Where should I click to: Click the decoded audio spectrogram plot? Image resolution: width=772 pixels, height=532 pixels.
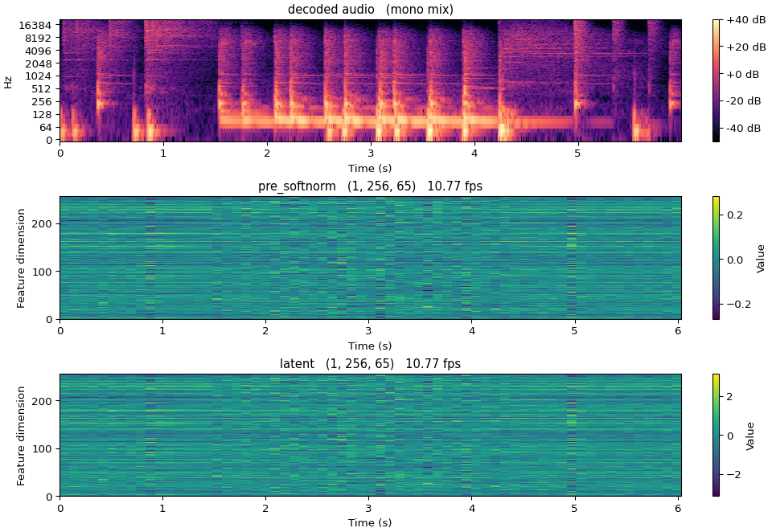[x=371, y=80]
